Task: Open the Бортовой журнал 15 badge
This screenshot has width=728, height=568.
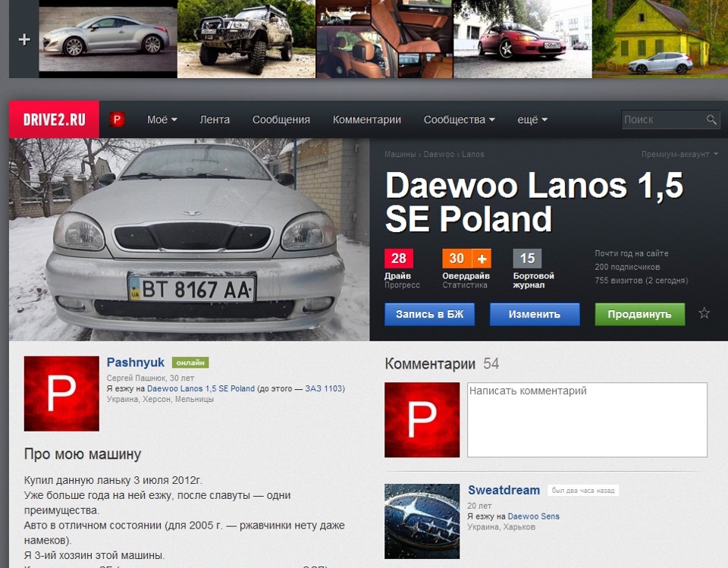Action: (528, 259)
